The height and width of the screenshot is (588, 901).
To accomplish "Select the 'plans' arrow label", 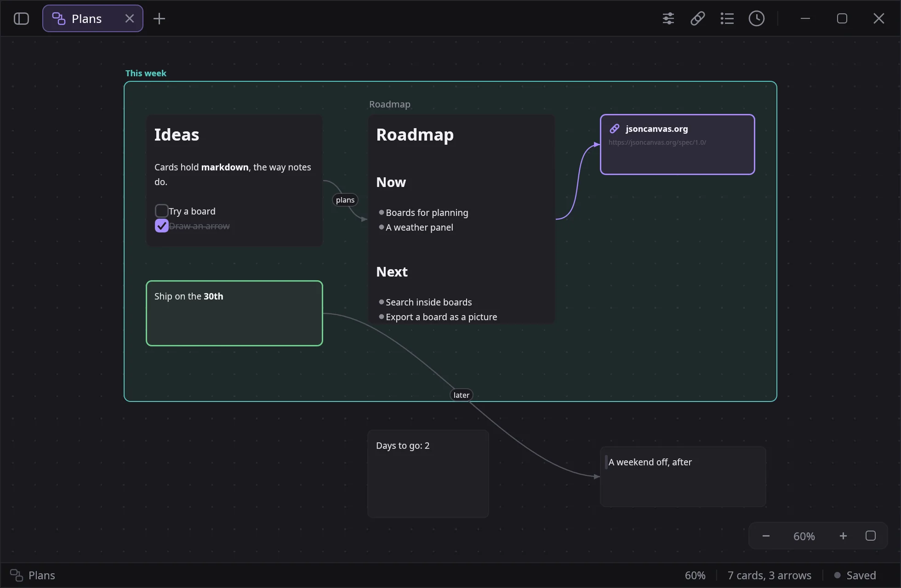I will pos(345,200).
